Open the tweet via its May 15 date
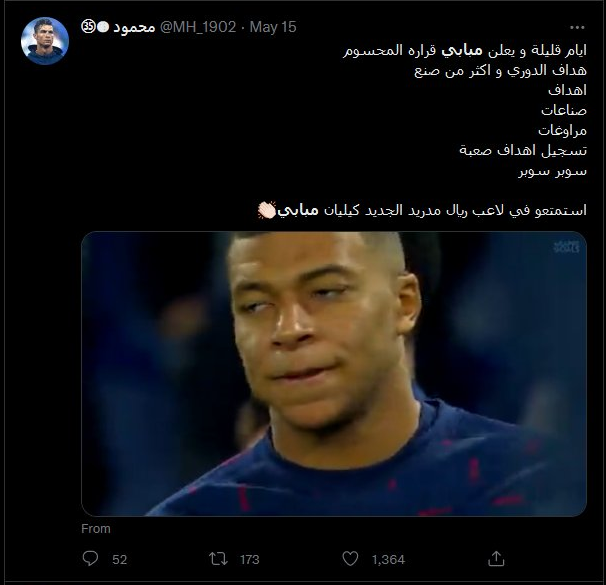The image size is (606, 585). (x=273, y=27)
